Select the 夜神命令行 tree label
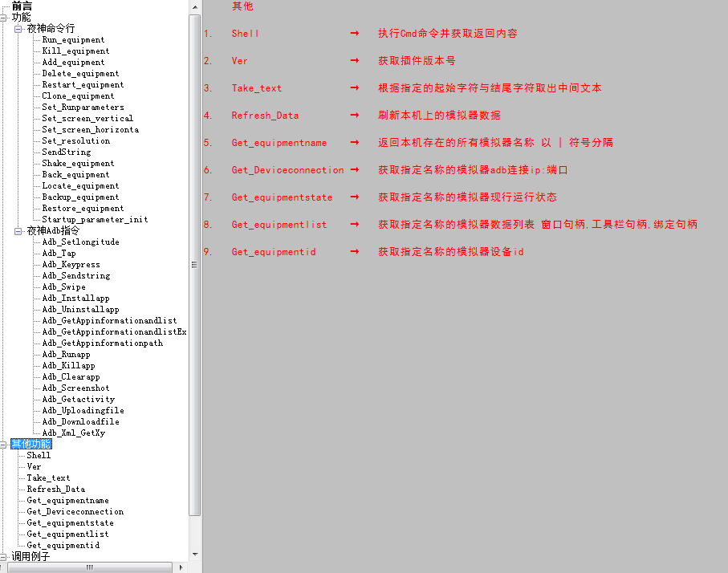The height and width of the screenshot is (573, 728). pos(51,28)
